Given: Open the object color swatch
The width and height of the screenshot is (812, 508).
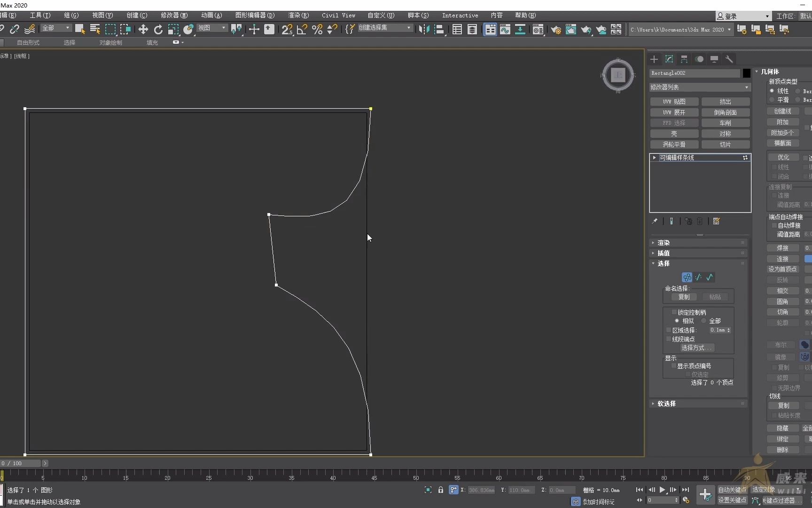Looking at the screenshot, I should (746, 73).
